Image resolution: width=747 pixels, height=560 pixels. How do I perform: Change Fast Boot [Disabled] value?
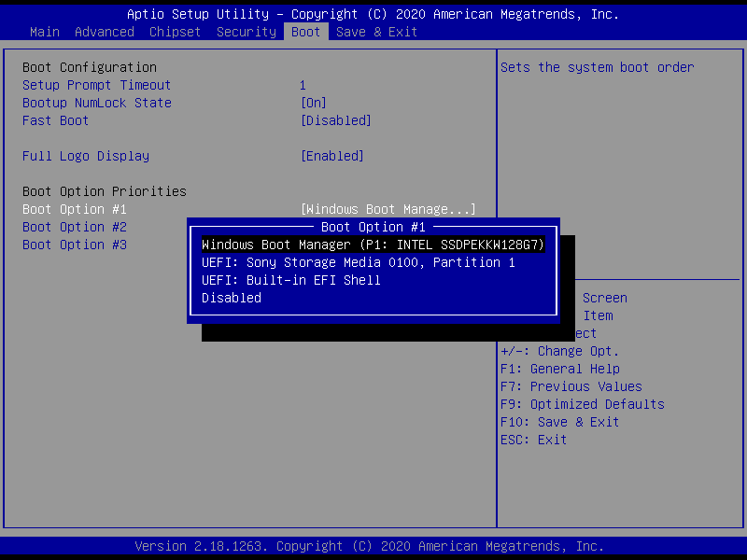click(x=336, y=120)
